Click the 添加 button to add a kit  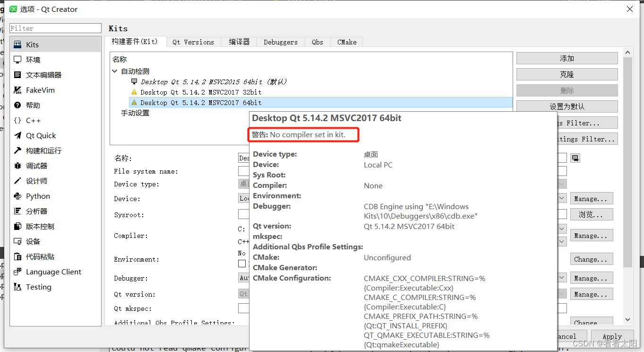click(x=567, y=58)
